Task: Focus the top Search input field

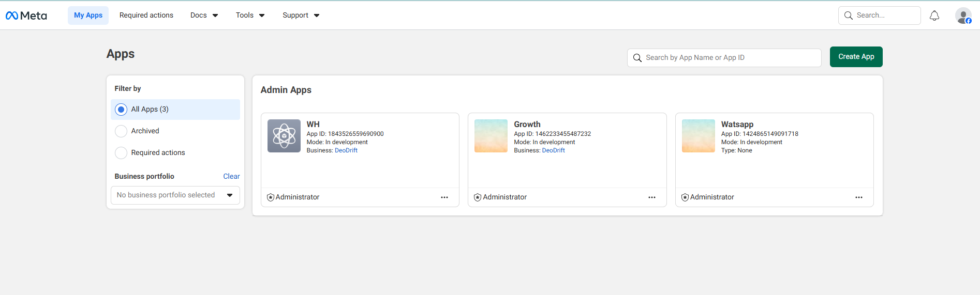Action: (880, 15)
